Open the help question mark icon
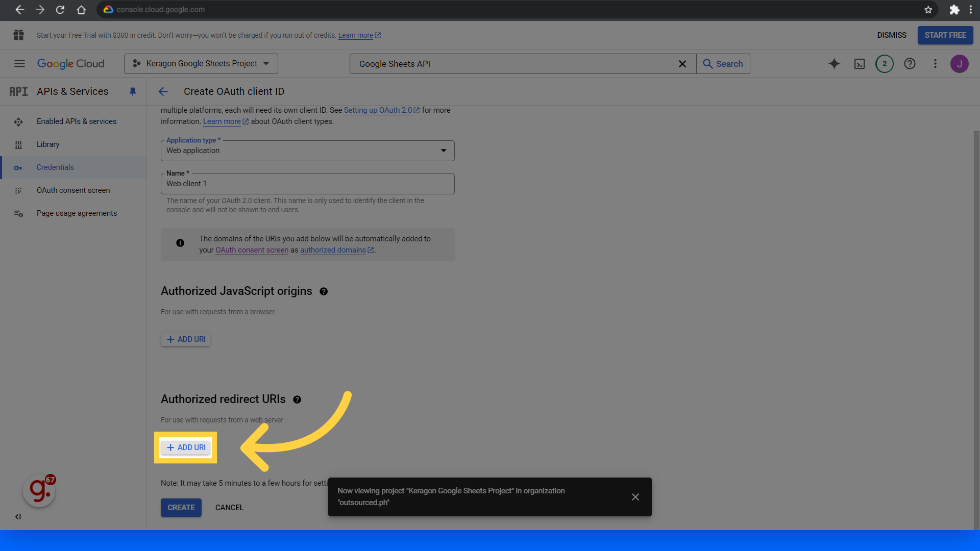980x551 pixels. [910, 64]
